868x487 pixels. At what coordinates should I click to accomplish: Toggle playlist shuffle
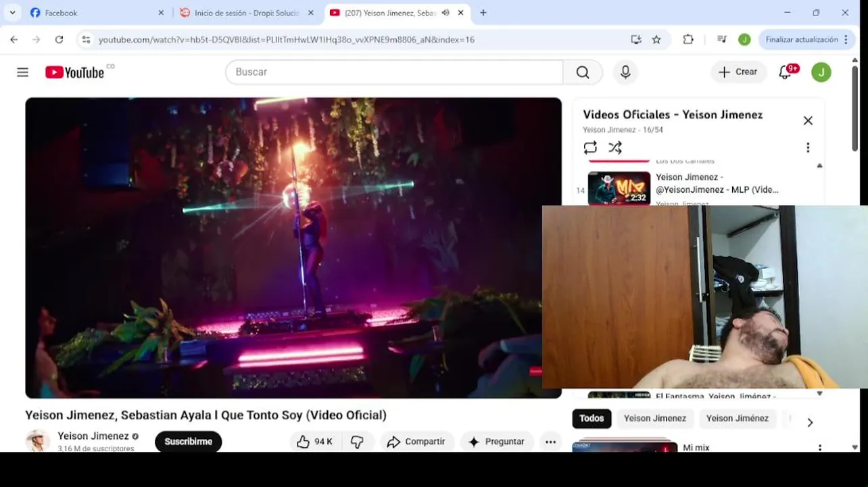click(x=615, y=147)
